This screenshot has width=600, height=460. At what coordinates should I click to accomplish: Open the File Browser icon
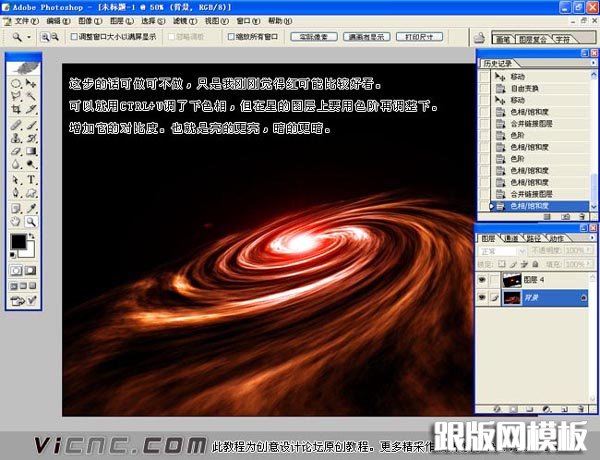[479, 38]
